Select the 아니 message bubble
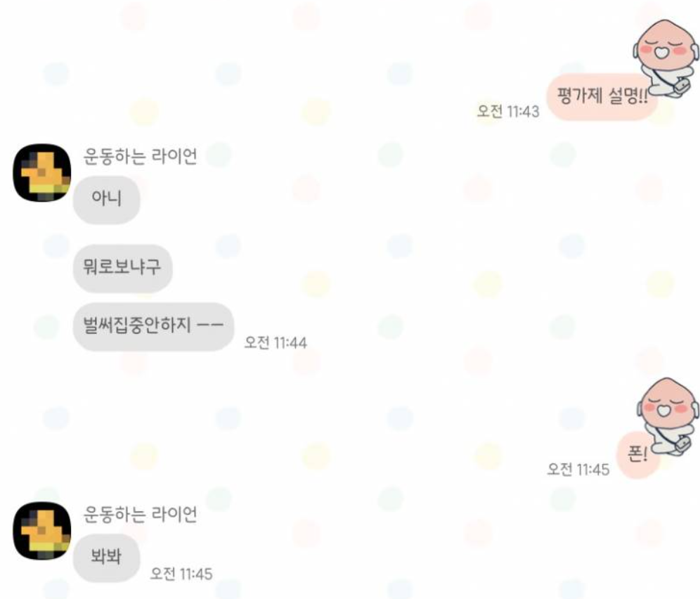700x599 pixels. (107, 200)
